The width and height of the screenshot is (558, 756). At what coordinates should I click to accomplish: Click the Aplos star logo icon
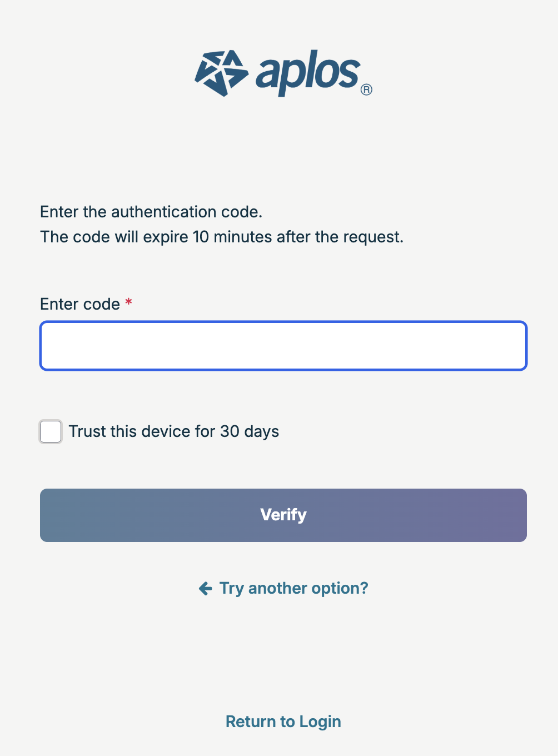pyautogui.click(x=221, y=73)
